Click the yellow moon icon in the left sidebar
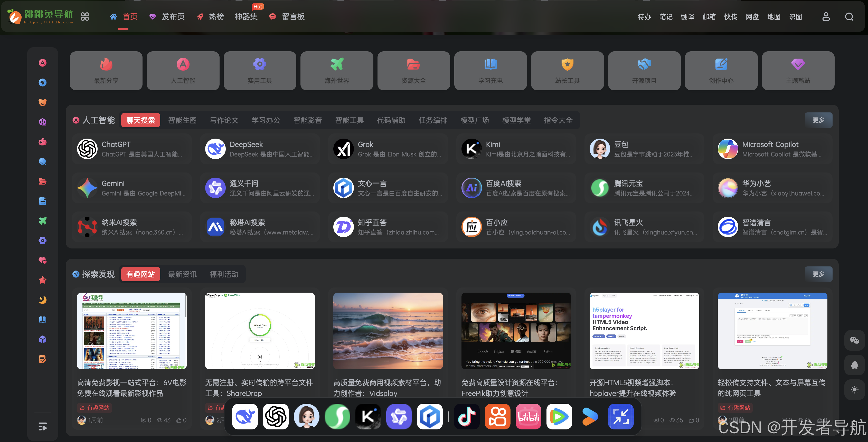Screen dimensions: 868x442 42,300
